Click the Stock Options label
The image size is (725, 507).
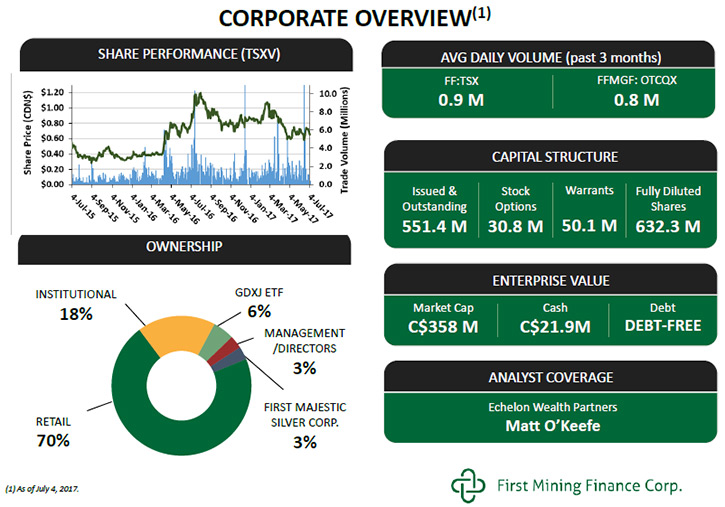516,199
